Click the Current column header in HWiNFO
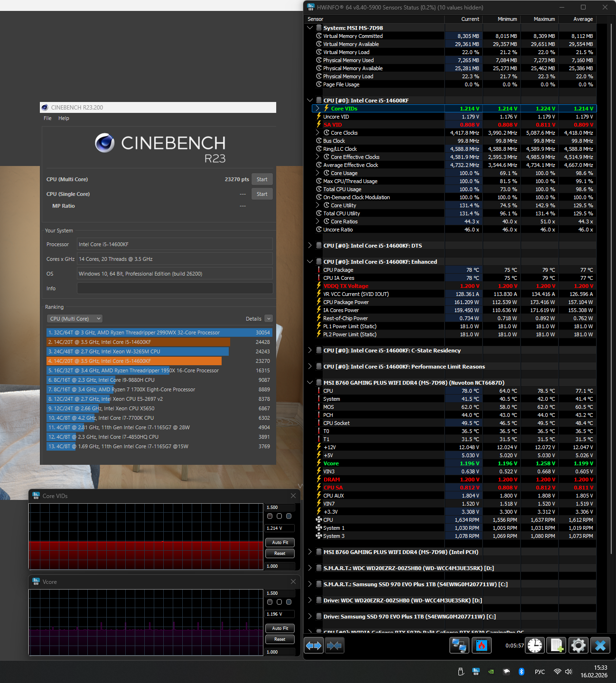Image resolution: width=616 pixels, height=683 pixels. click(x=464, y=19)
